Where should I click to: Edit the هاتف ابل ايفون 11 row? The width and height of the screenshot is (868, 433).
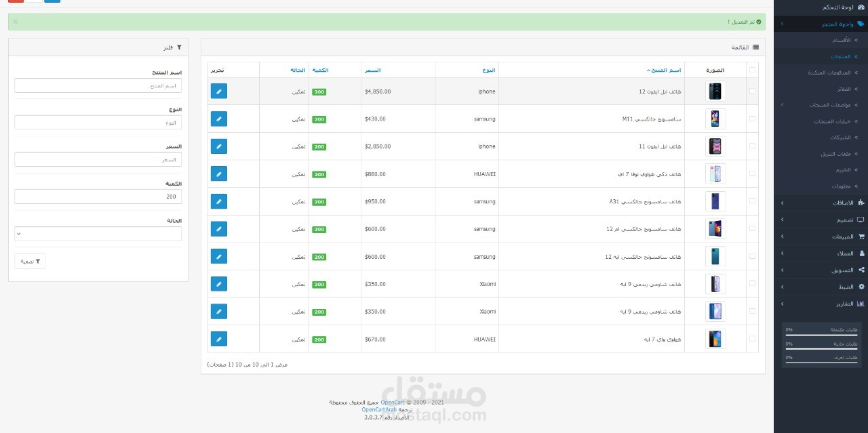[x=219, y=146]
